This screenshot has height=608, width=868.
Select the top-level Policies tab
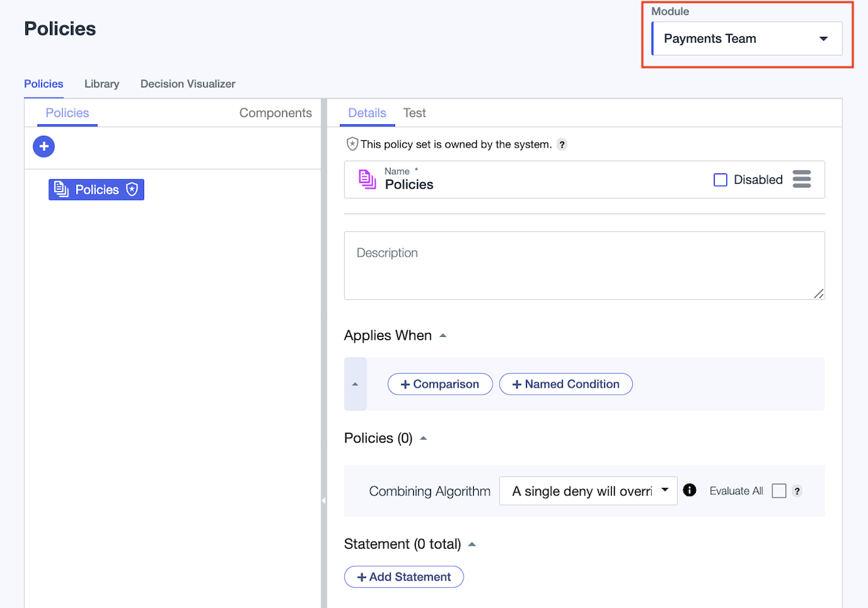(44, 84)
